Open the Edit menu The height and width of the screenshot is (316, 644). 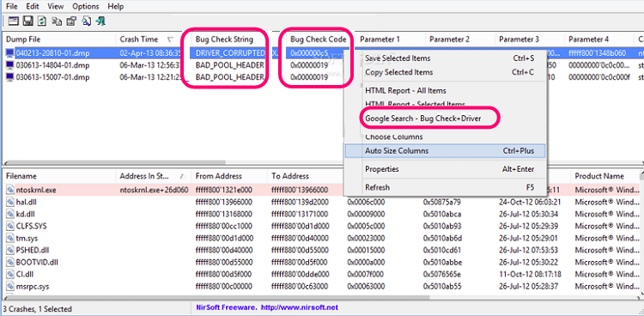(x=32, y=7)
